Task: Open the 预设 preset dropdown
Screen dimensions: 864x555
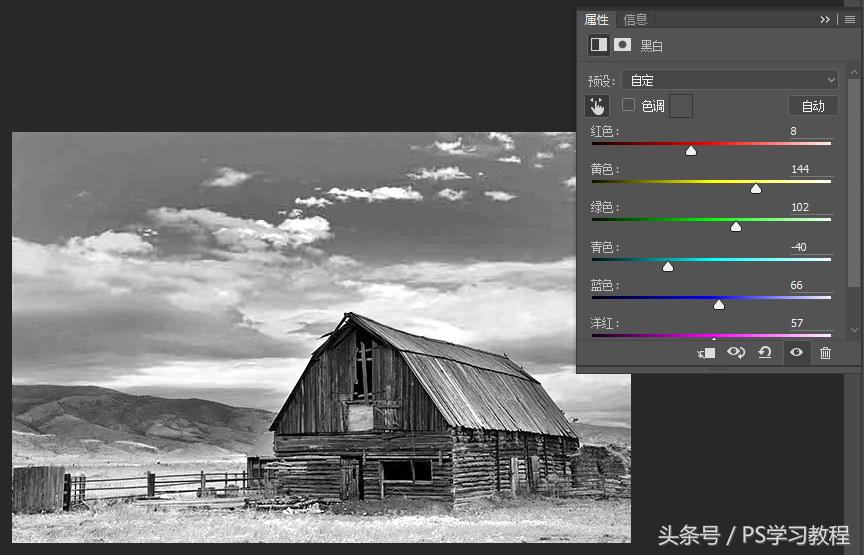Action: pos(730,80)
